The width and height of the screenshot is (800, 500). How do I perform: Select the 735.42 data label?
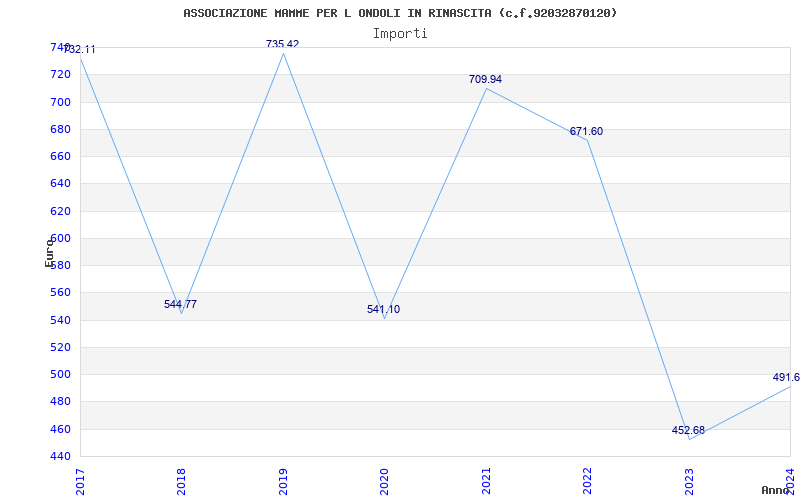pos(282,44)
